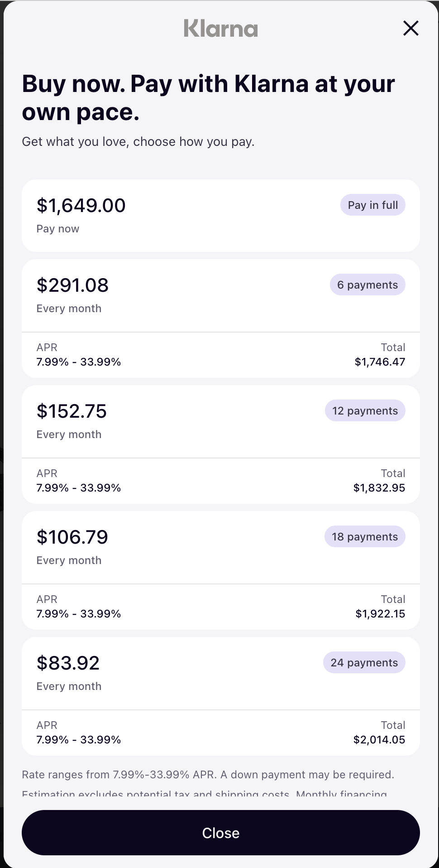Click the APR range under 6 payments

pyautogui.click(x=79, y=362)
